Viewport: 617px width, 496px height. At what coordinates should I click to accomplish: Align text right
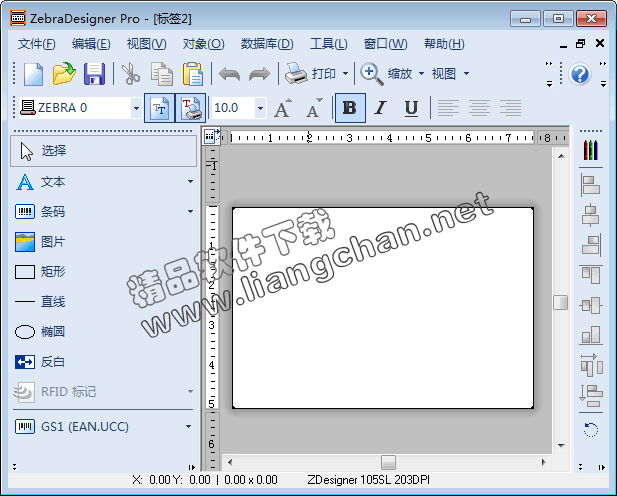click(x=510, y=108)
